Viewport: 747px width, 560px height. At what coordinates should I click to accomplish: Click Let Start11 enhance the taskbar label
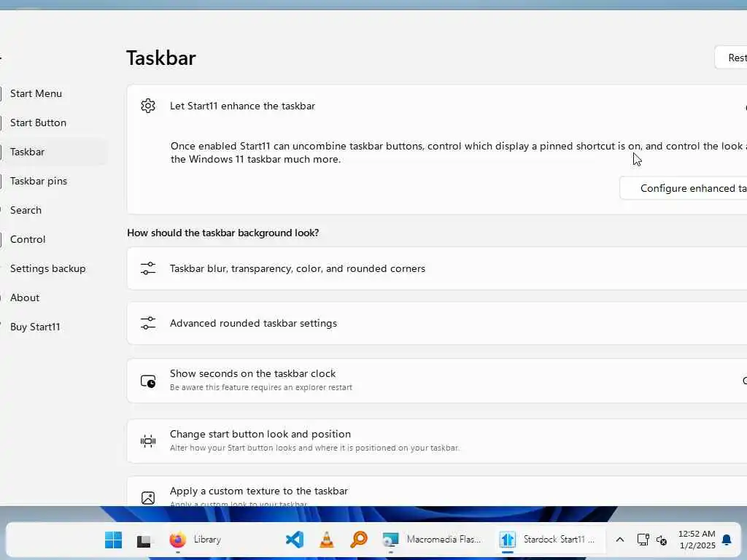click(x=242, y=106)
